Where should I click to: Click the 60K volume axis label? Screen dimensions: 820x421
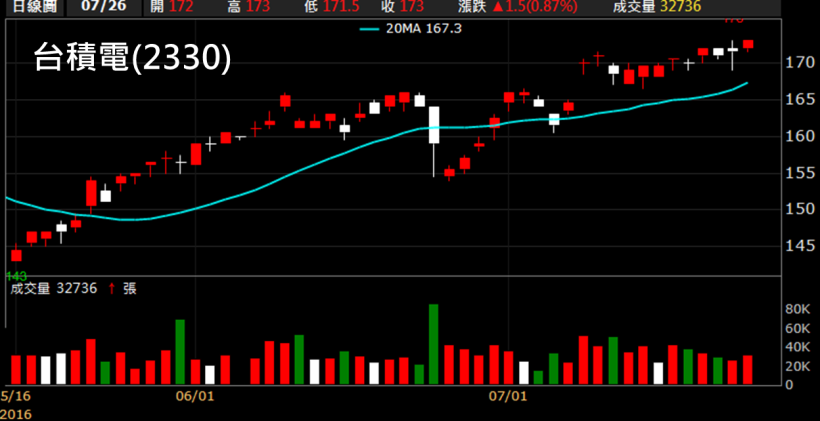point(798,328)
